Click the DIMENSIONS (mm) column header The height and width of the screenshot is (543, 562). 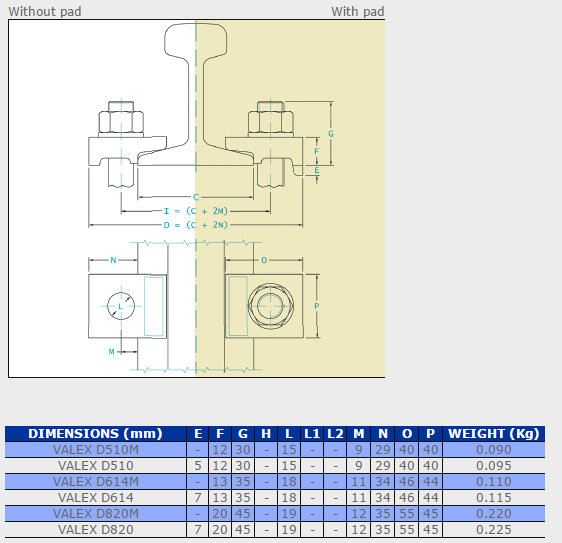point(95,434)
